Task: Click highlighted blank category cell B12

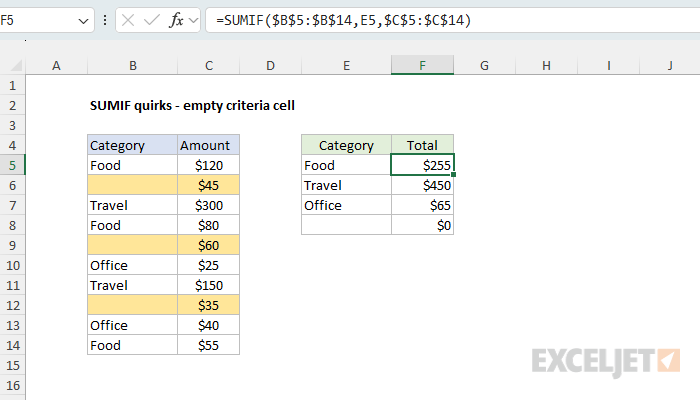Action: (133, 305)
